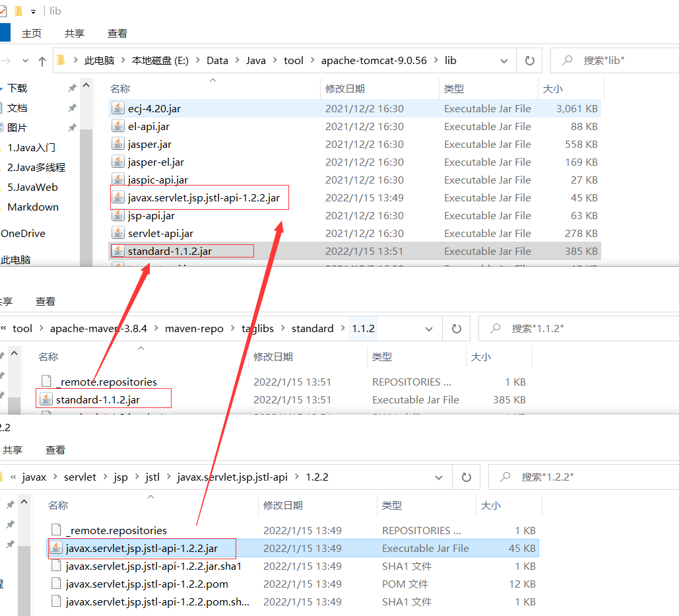Click the jstl-api-1.2.2.pom file icon
679x616 pixels.
pyautogui.click(x=56, y=583)
